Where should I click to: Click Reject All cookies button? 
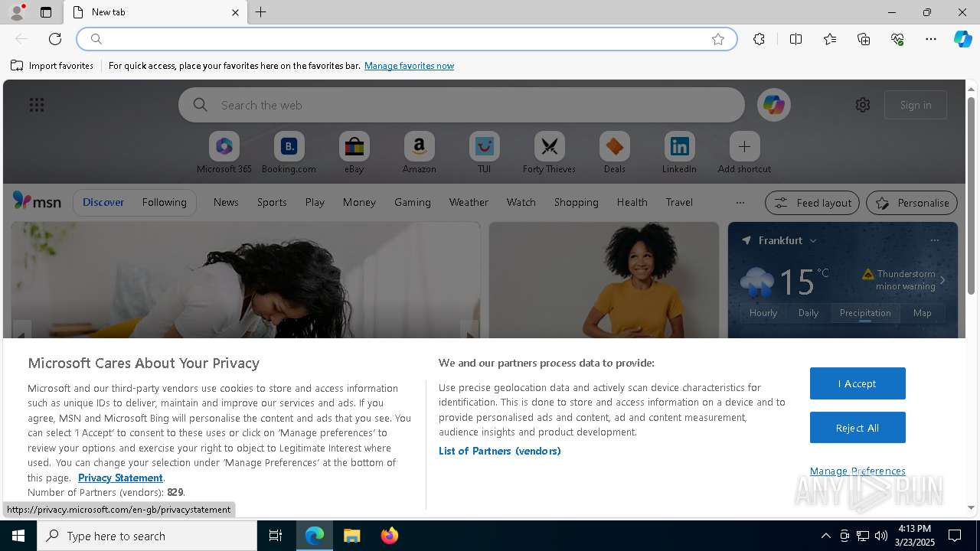(x=857, y=428)
